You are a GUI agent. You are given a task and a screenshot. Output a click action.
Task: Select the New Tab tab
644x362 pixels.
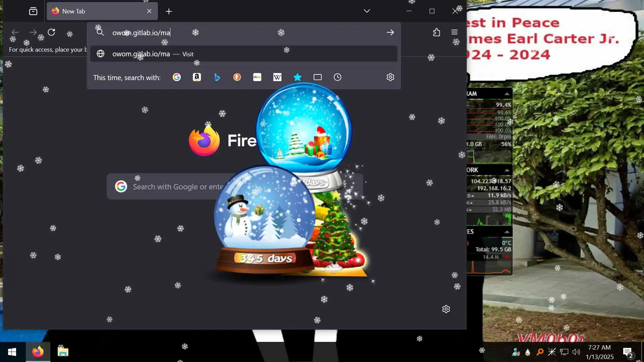97,11
